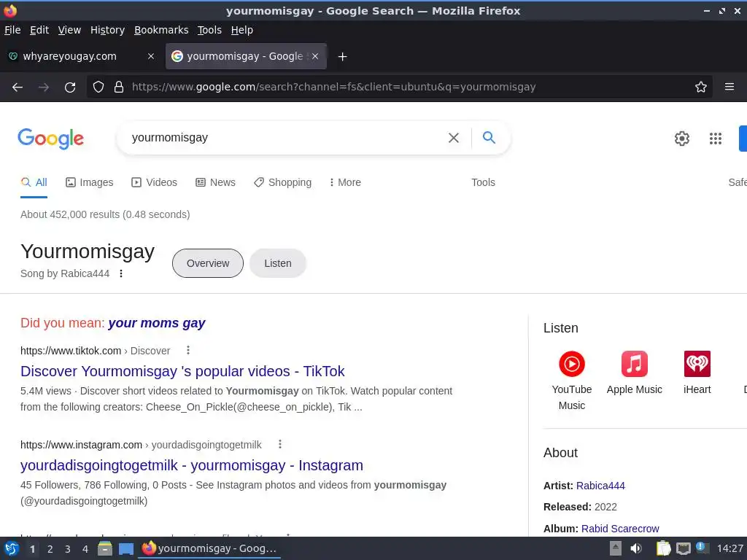Click the taskbar clock 14:27
Image resolution: width=747 pixels, height=560 pixels.
(x=729, y=548)
